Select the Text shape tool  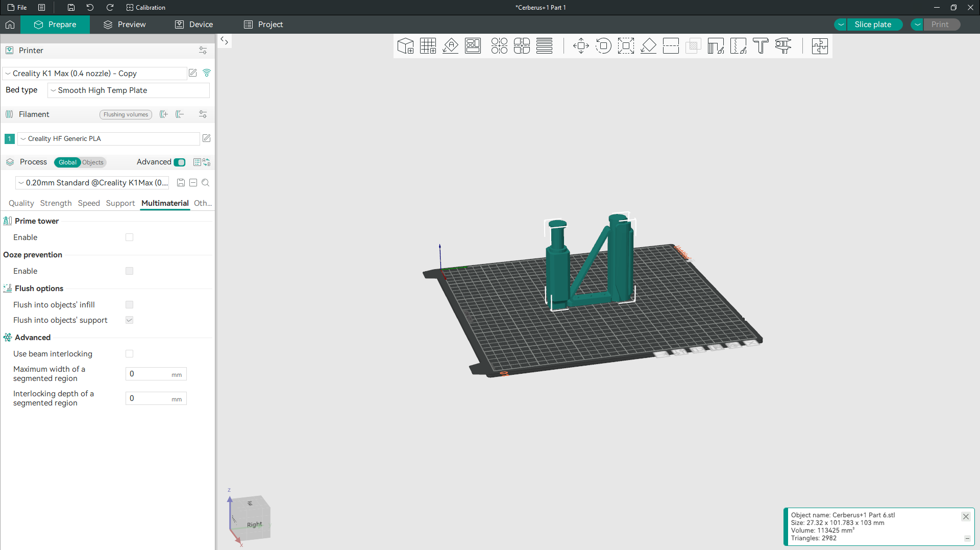click(761, 46)
